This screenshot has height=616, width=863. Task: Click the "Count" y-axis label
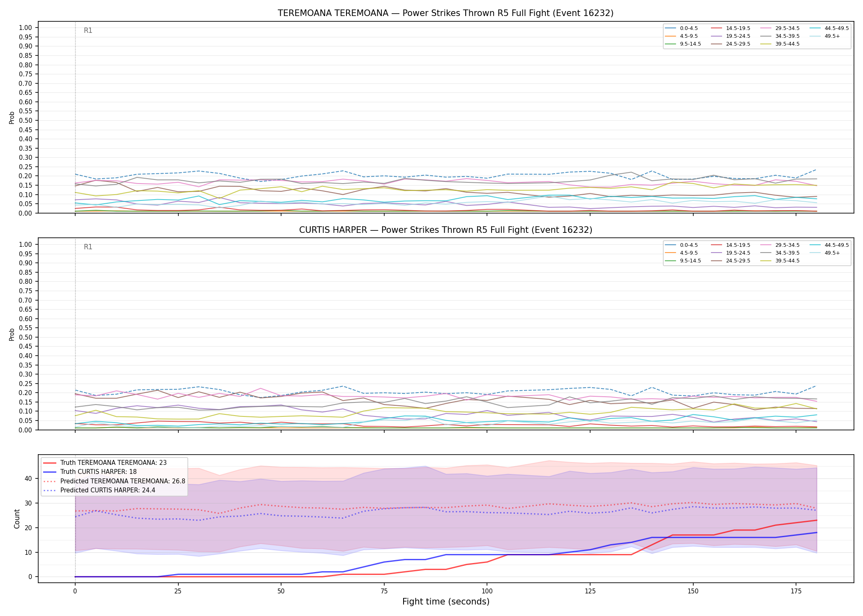pyautogui.click(x=17, y=519)
